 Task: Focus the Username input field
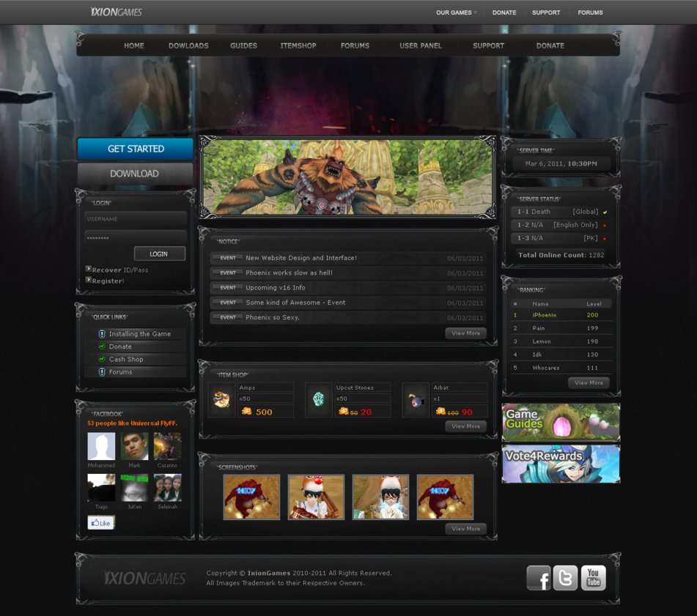click(136, 219)
